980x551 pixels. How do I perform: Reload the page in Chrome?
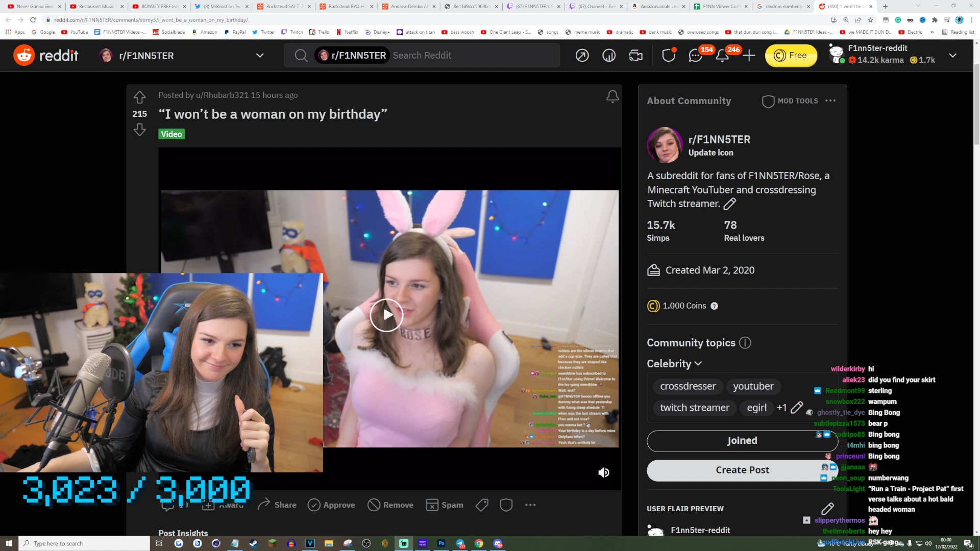pos(33,20)
